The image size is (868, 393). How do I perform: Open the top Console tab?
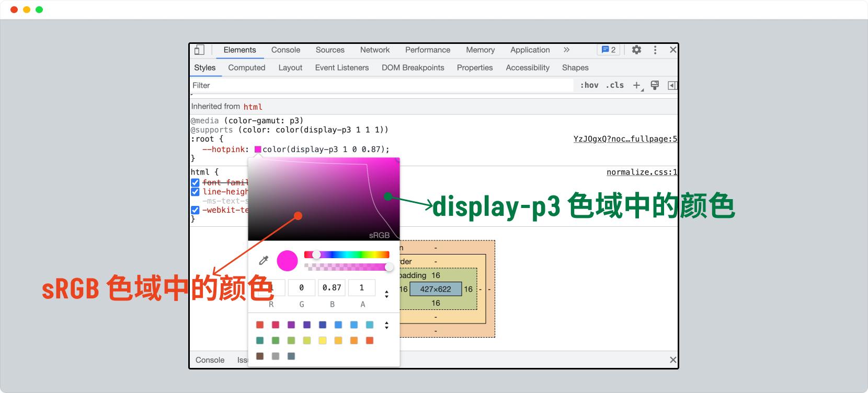[x=285, y=50]
